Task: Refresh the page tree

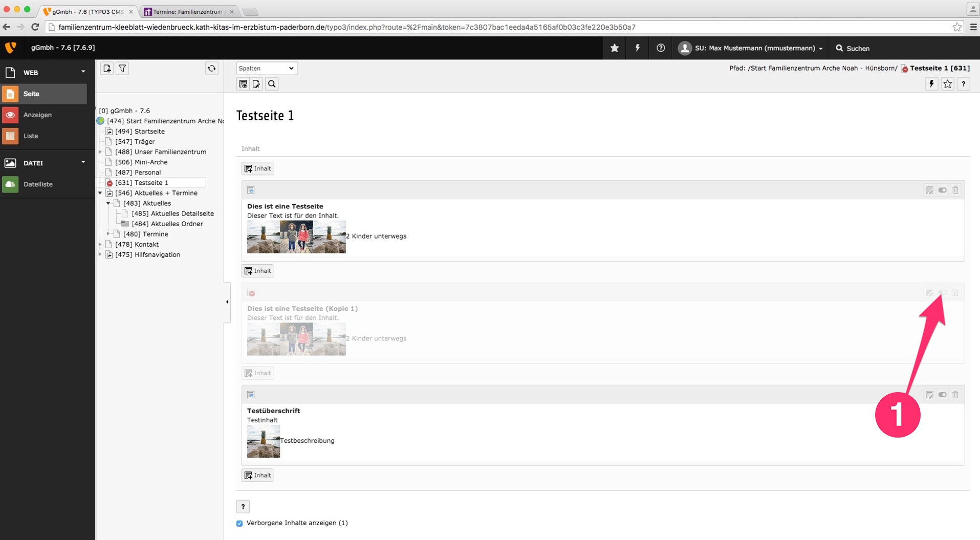Action: [211, 69]
